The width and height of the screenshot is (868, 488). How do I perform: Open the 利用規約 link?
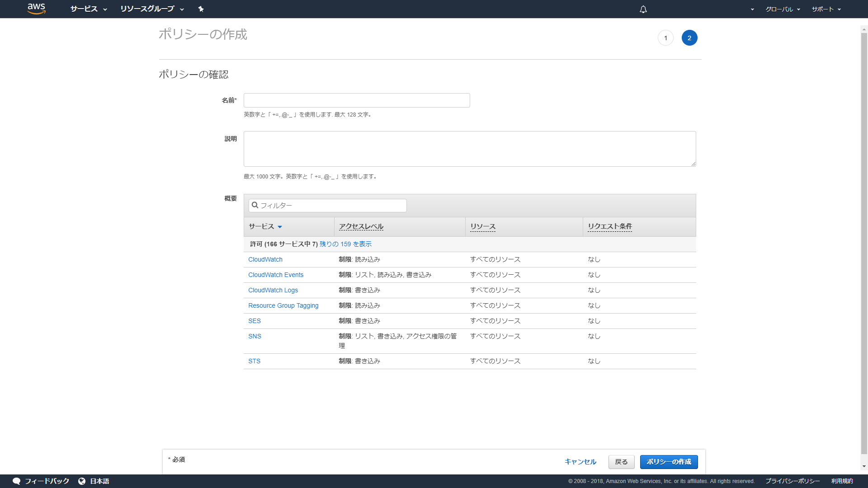pyautogui.click(x=842, y=481)
